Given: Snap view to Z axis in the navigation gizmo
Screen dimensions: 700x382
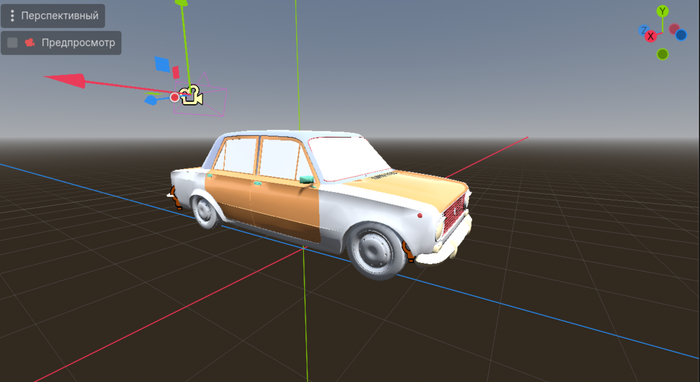Looking at the screenshot, I should click(643, 30).
